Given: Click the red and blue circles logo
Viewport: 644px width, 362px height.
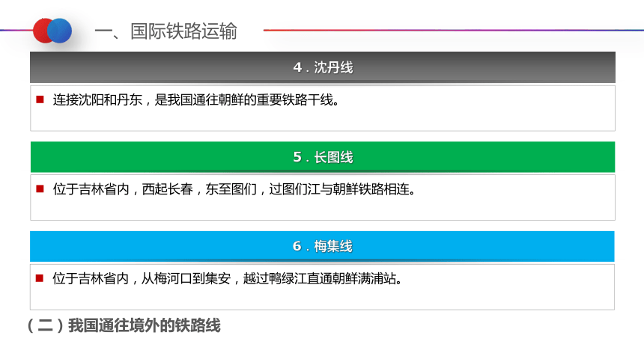Looking at the screenshot, I should pyautogui.click(x=52, y=31).
